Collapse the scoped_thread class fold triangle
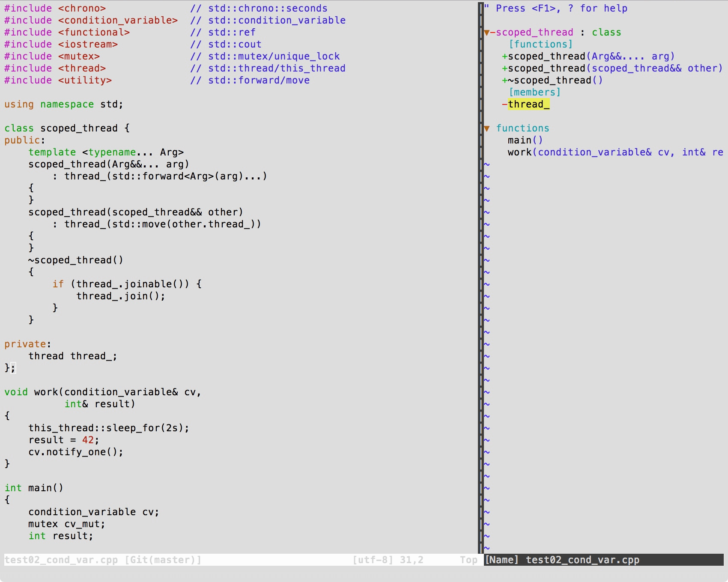 pos(487,33)
